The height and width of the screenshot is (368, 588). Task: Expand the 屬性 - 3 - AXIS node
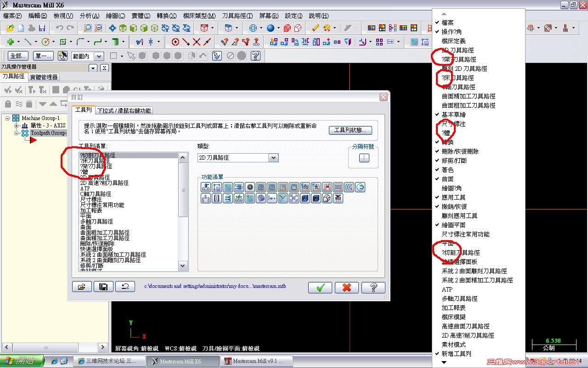(x=16, y=126)
